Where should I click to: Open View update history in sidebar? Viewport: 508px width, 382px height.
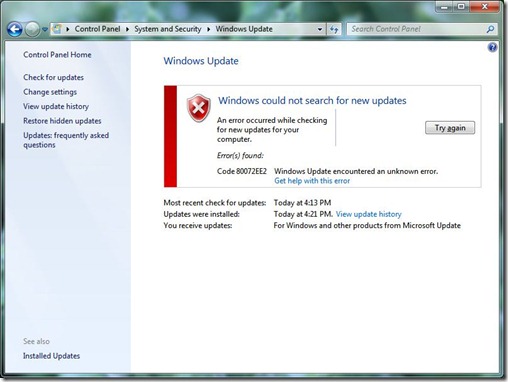click(x=56, y=106)
